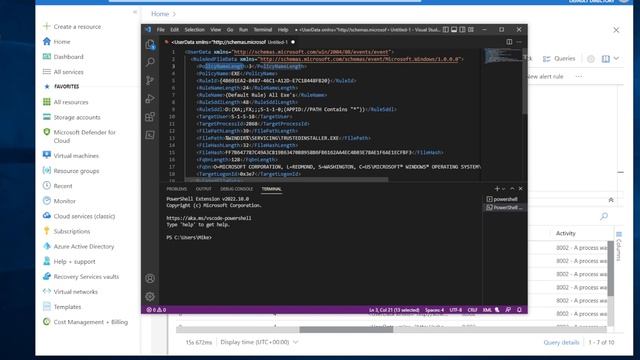Change language mode via XML in status bar
This screenshot has height=360, width=640.
coord(487,310)
